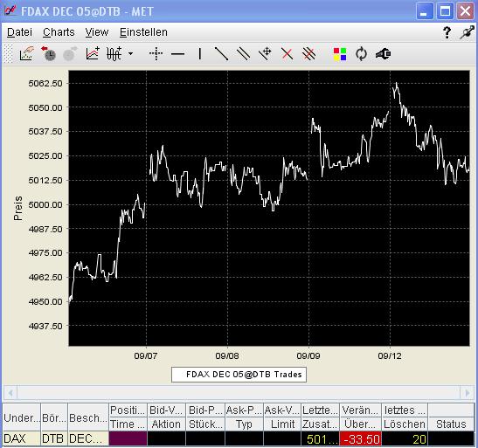Click the Typ sub-header
Screen dimensions: 478x448
pyautogui.click(x=244, y=424)
